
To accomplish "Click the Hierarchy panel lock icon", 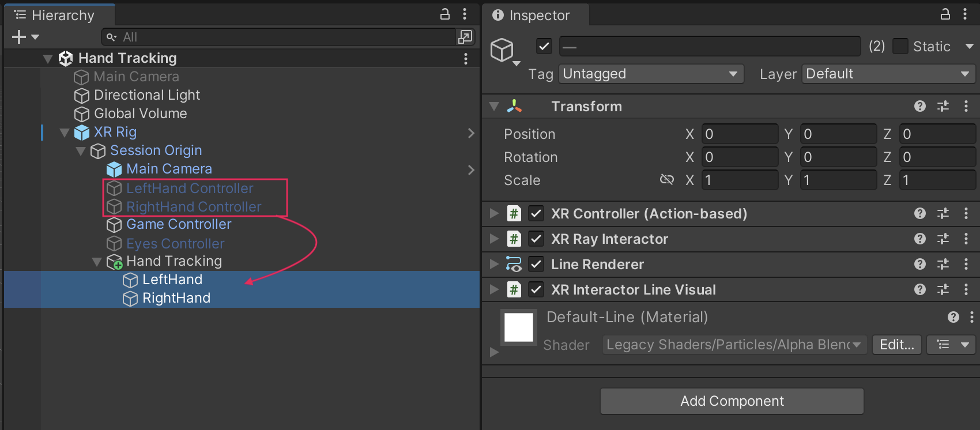I will pyautogui.click(x=444, y=14).
